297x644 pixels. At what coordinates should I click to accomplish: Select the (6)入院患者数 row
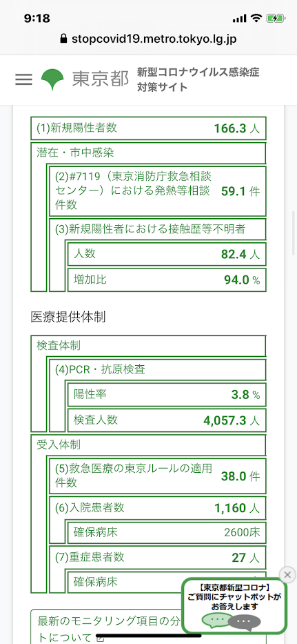click(x=158, y=509)
